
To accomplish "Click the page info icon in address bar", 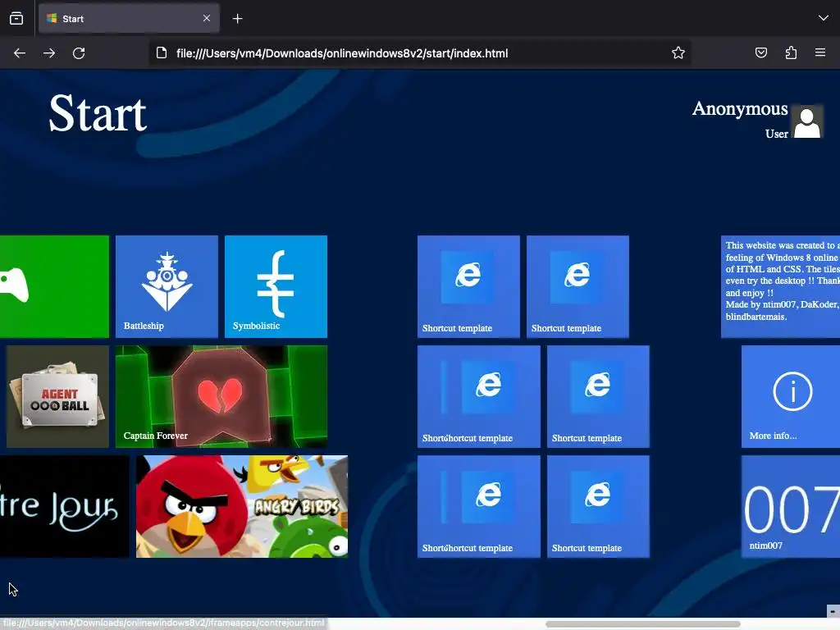I will [162, 53].
